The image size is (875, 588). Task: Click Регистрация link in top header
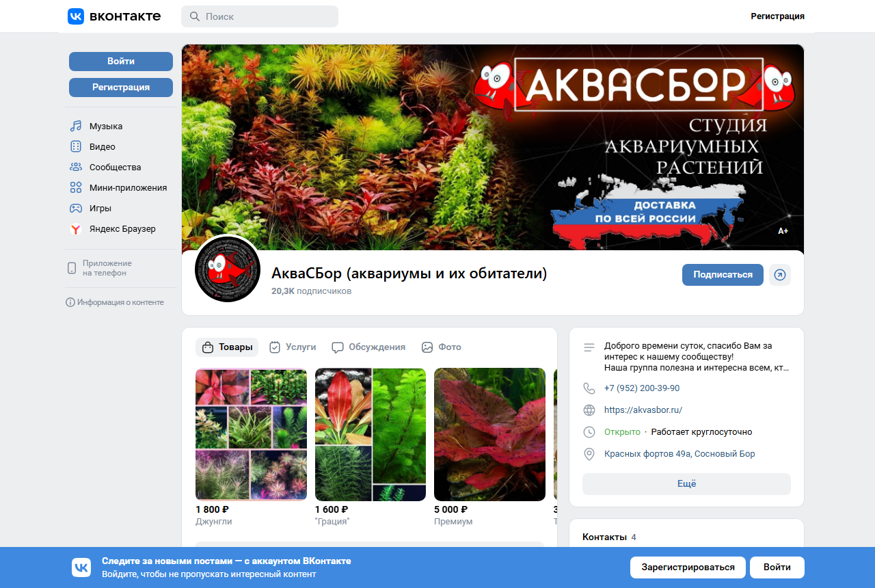click(x=777, y=16)
